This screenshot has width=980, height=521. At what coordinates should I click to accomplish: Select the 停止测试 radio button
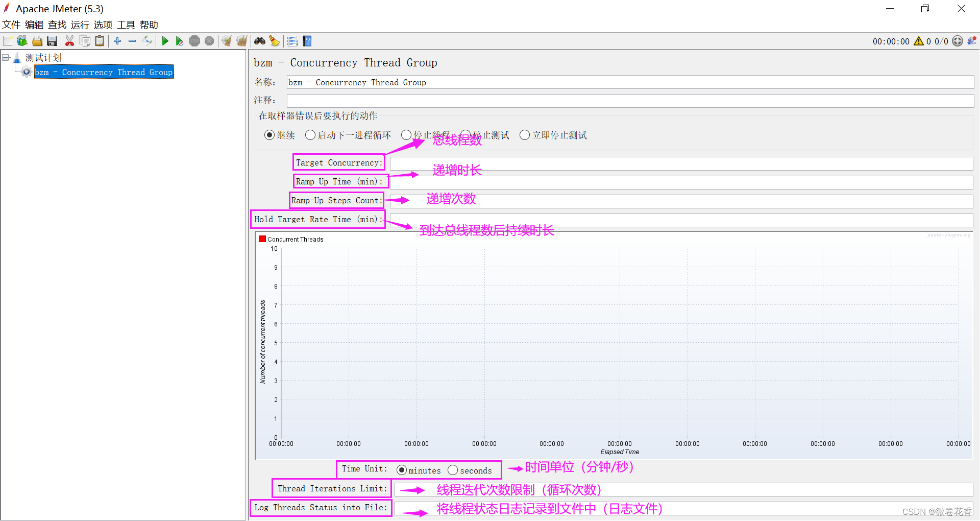click(x=465, y=135)
